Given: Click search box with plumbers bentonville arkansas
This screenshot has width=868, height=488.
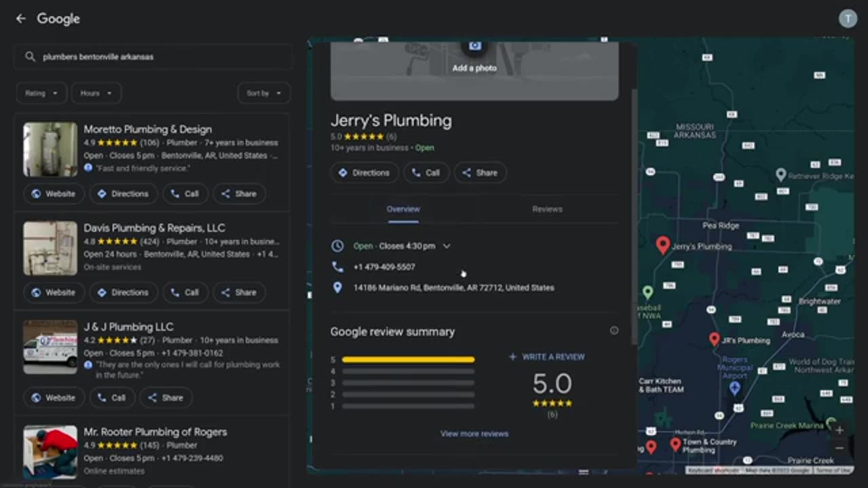Looking at the screenshot, I should click(x=153, y=57).
